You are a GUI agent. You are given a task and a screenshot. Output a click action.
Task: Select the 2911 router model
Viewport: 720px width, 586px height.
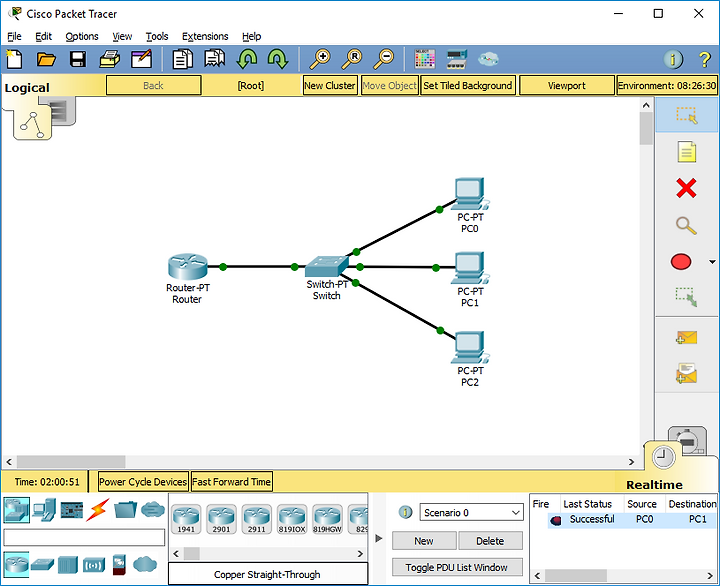pos(257,519)
